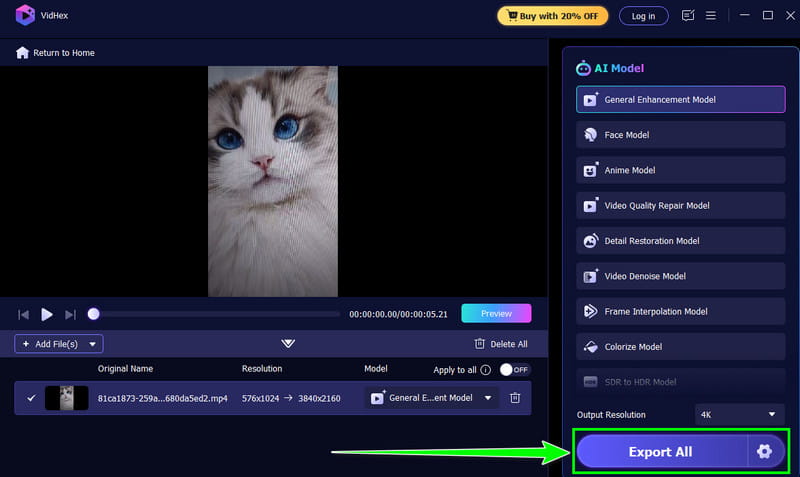Choose the Frame Interpolation Model
This screenshot has height=477, width=800.
click(680, 311)
